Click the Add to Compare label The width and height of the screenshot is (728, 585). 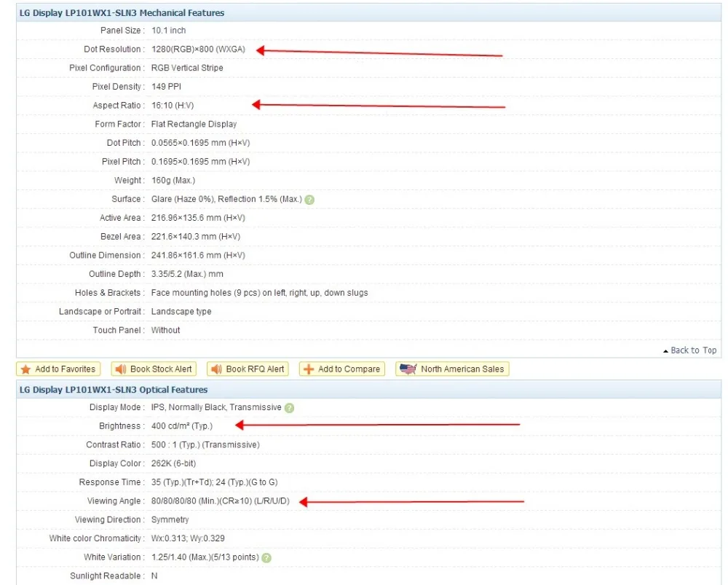coord(349,369)
